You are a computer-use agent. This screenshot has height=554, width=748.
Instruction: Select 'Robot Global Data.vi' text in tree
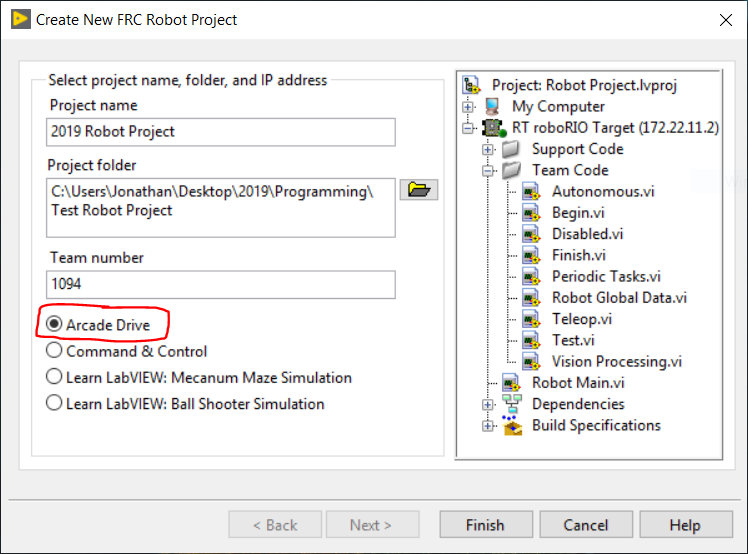[x=619, y=298]
